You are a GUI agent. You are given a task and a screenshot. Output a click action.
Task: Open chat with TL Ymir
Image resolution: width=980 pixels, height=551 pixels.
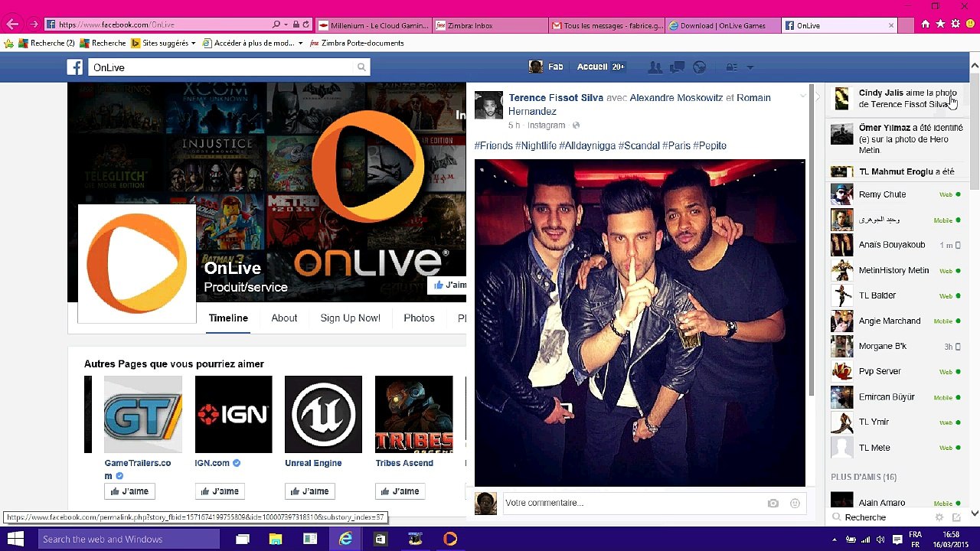[896, 422]
